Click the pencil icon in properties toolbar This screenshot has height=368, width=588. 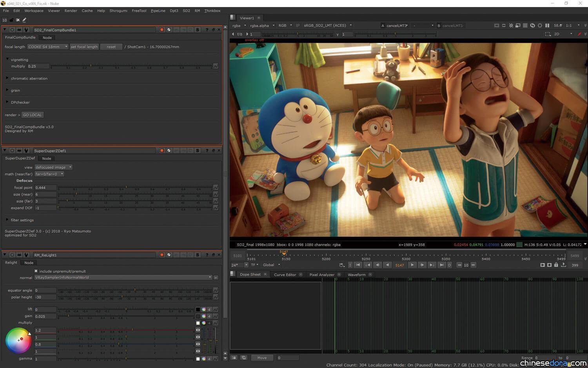click(24, 20)
